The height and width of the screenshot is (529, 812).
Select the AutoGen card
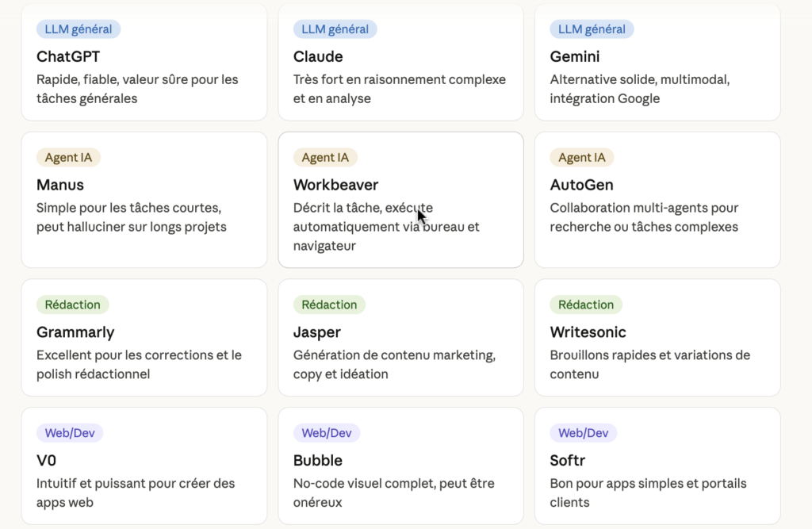[x=658, y=200]
